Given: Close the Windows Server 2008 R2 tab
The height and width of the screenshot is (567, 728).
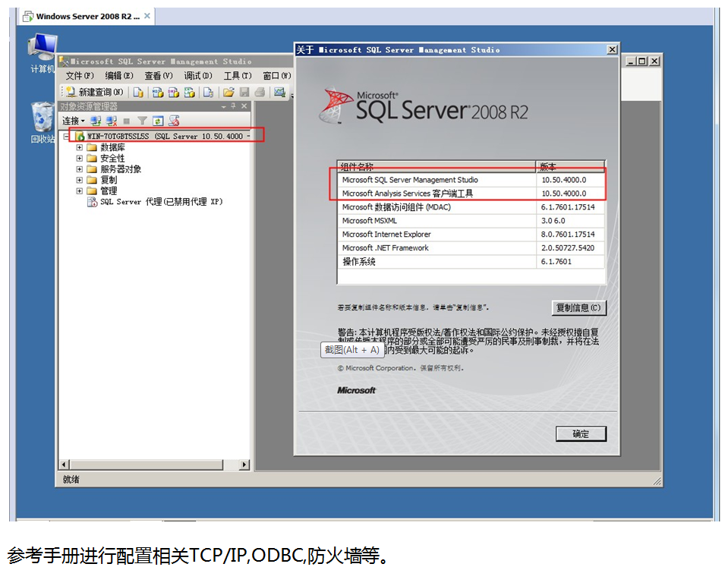Looking at the screenshot, I should pos(147,16).
